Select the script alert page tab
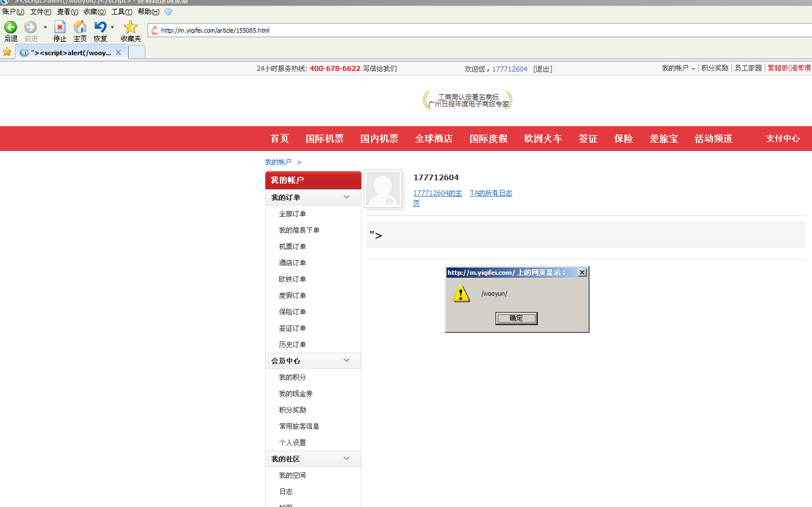The image size is (812, 507). tap(70, 52)
